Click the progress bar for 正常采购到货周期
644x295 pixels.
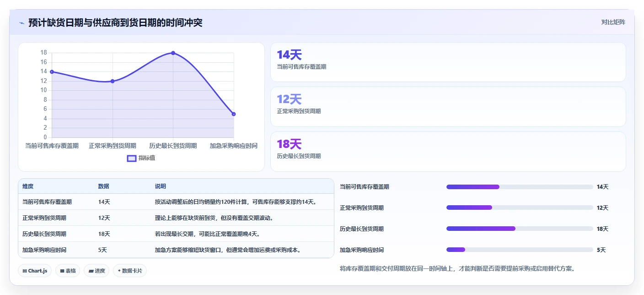click(x=520, y=208)
